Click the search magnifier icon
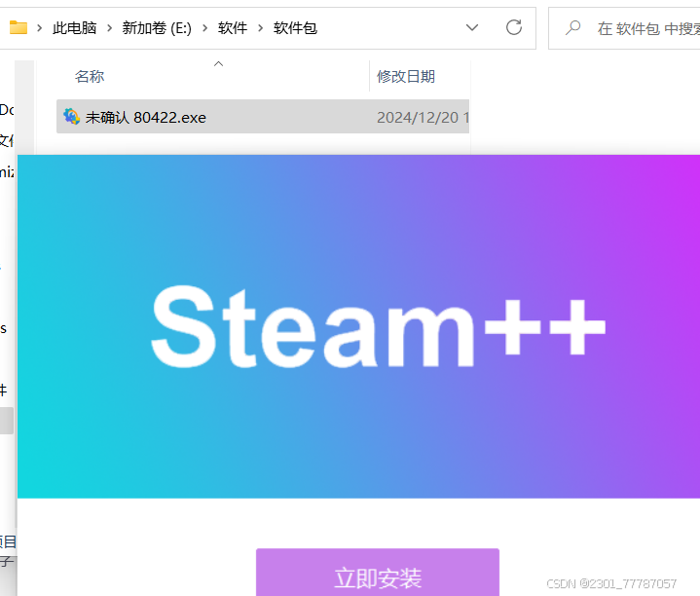This screenshot has height=596, width=700. coord(572,28)
